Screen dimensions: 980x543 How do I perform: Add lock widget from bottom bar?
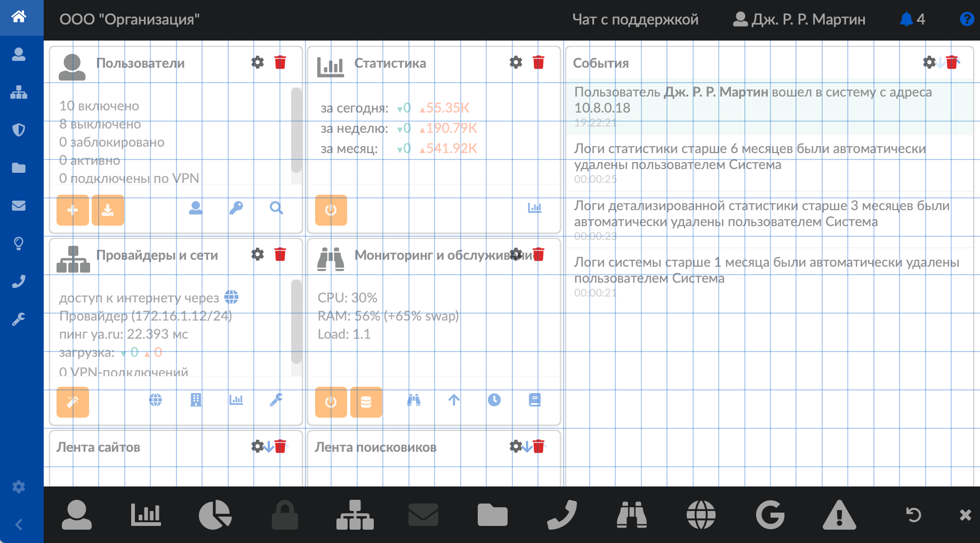pos(285,515)
